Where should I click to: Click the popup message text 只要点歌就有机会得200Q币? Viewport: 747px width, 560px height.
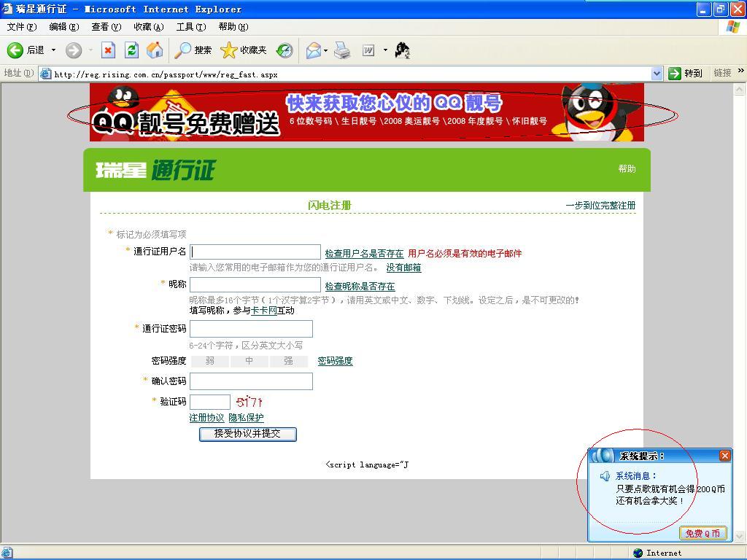click(670, 489)
